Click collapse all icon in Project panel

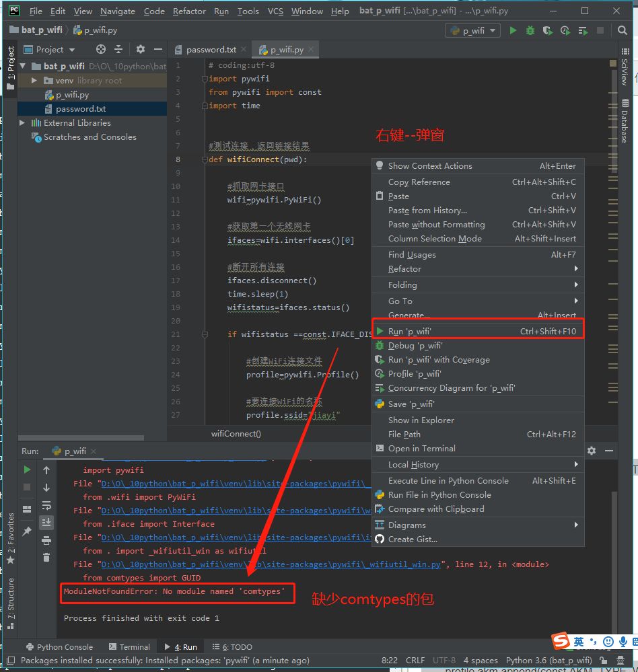pyautogui.click(x=118, y=49)
